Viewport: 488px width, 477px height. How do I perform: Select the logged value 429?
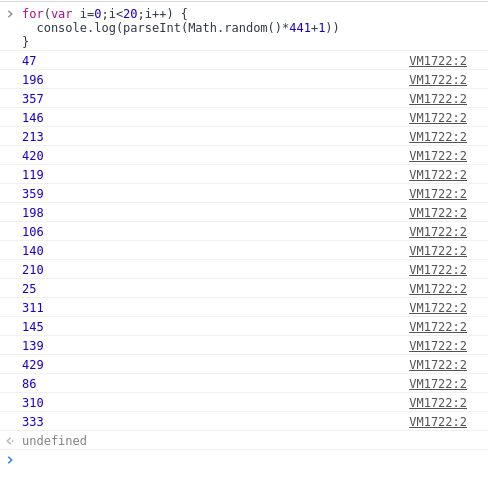33,365
